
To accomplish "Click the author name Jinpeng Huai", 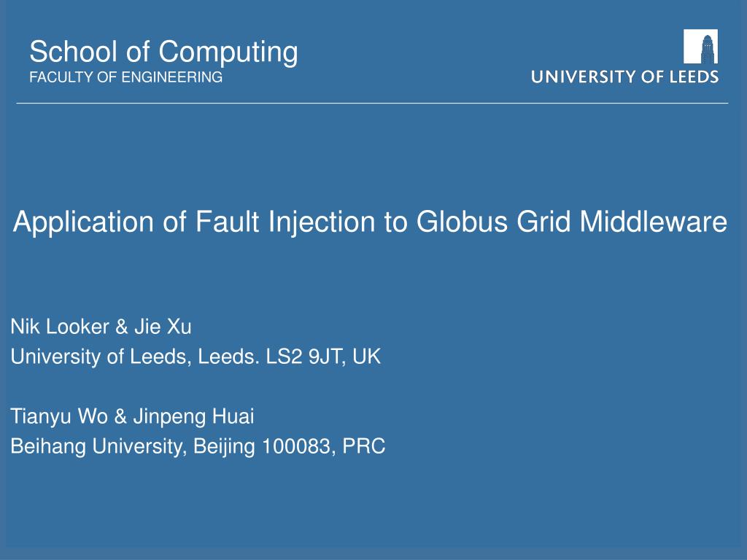I will click(193, 416).
